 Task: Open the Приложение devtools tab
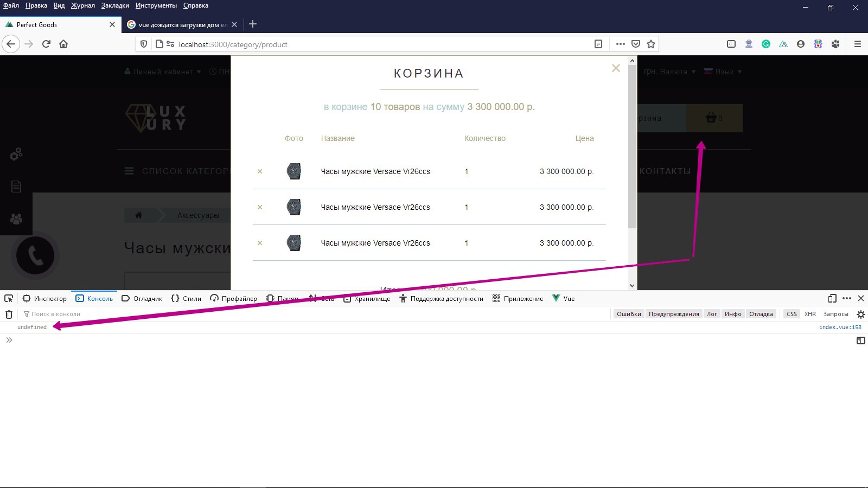518,298
